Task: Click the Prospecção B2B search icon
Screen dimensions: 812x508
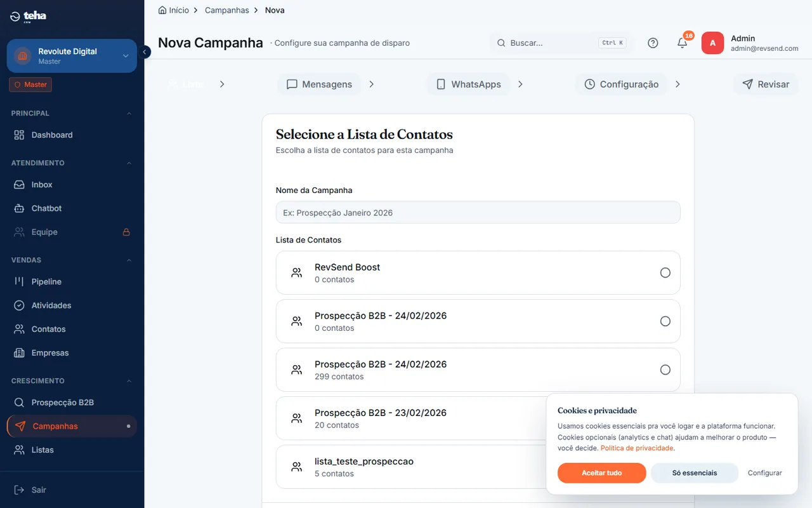Action: tap(19, 403)
